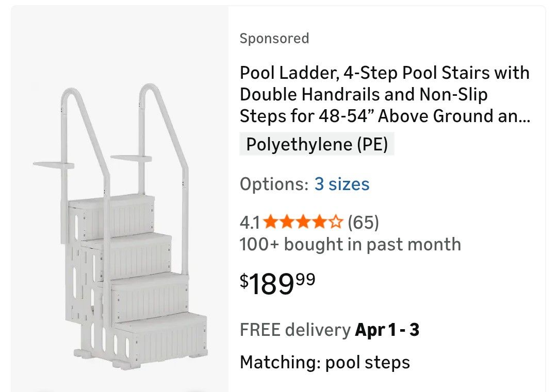Click the partially empty fifth star
The height and width of the screenshot is (392, 557).
tap(336, 223)
